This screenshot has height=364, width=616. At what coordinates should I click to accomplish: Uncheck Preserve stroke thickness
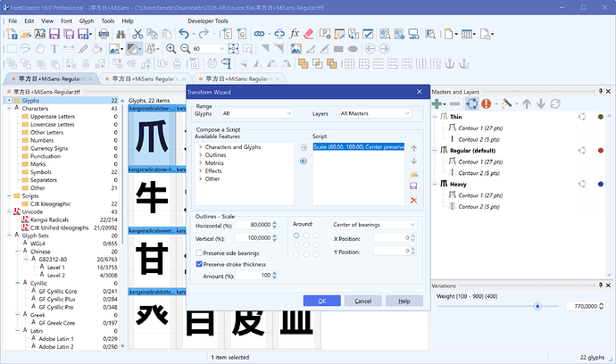[x=199, y=264]
